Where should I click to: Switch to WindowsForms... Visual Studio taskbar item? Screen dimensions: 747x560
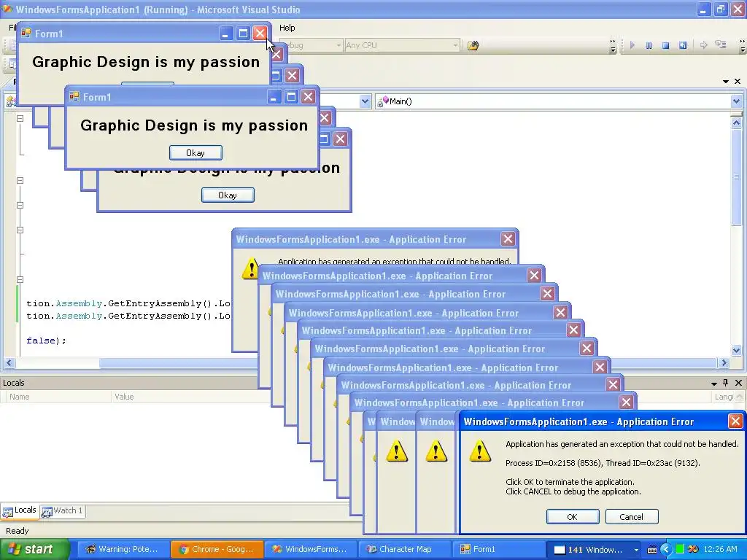pos(310,549)
